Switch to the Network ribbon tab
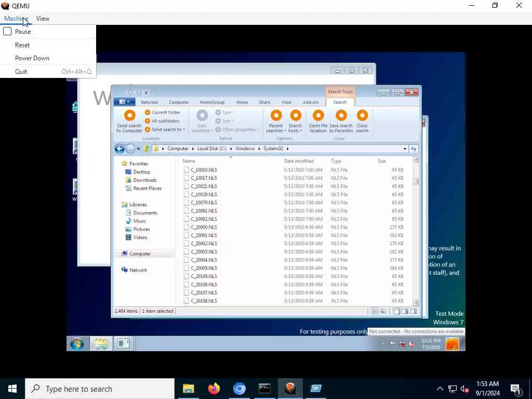The height and width of the screenshot is (399, 532). point(149,102)
